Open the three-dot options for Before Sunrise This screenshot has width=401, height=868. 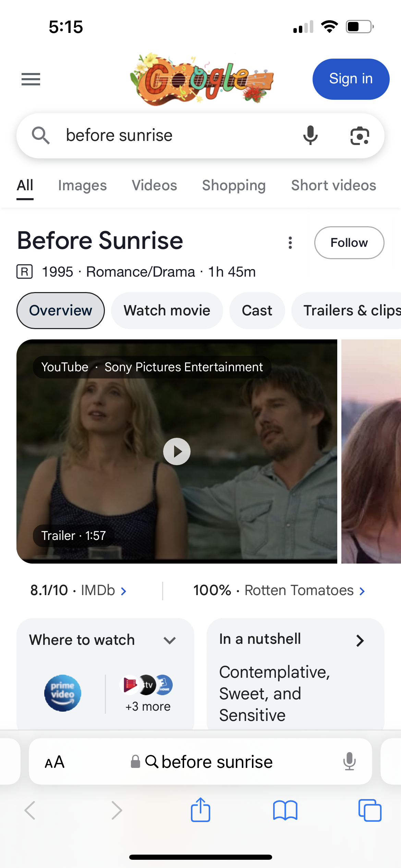tap(290, 243)
